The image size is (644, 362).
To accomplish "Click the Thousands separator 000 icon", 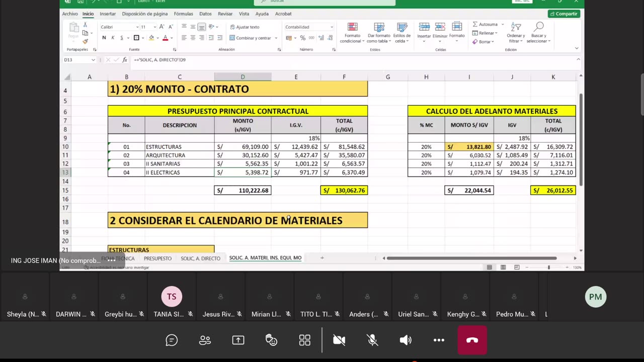I will [x=311, y=38].
